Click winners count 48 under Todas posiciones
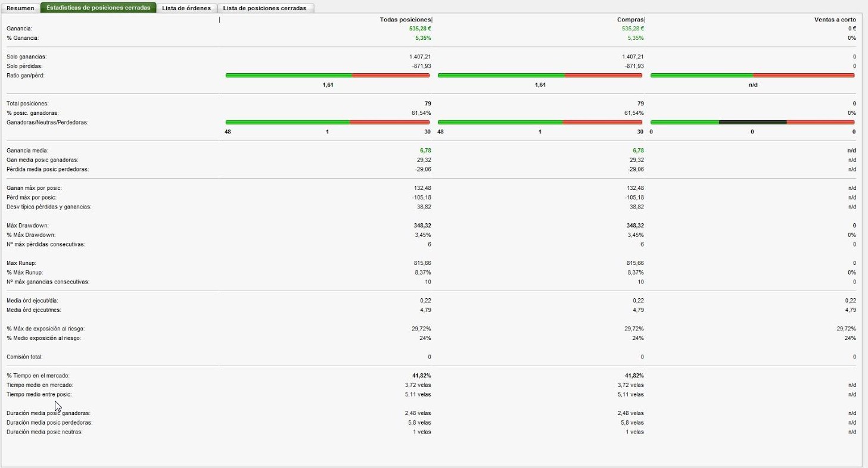This screenshot has width=868, height=468. [x=228, y=132]
